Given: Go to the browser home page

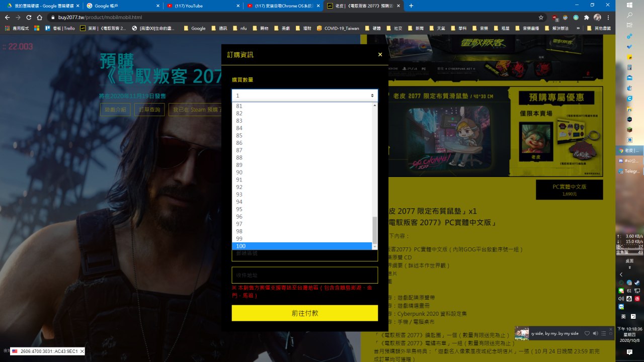Looking at the screenshot, I should click(39, 17).
